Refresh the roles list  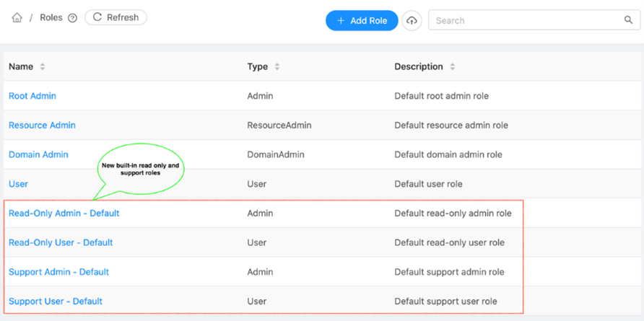(x=116, y=17)
